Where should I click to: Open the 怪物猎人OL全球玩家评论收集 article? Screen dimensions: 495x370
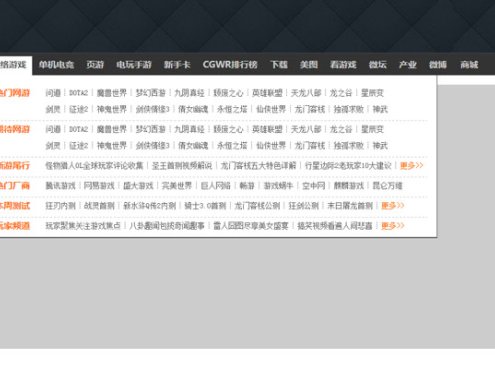point(94,166)
